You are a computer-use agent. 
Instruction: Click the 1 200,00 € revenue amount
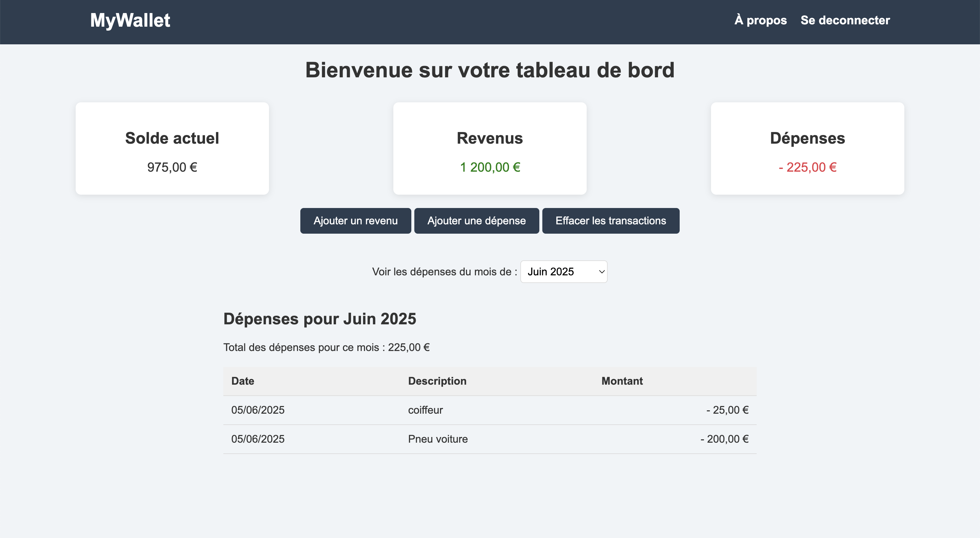point(490,167)
